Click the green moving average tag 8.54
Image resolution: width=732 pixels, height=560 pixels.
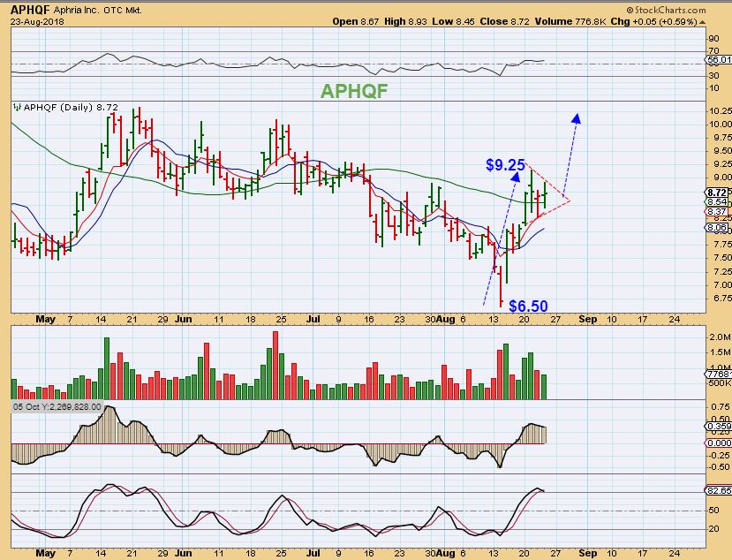click(717, 201)
